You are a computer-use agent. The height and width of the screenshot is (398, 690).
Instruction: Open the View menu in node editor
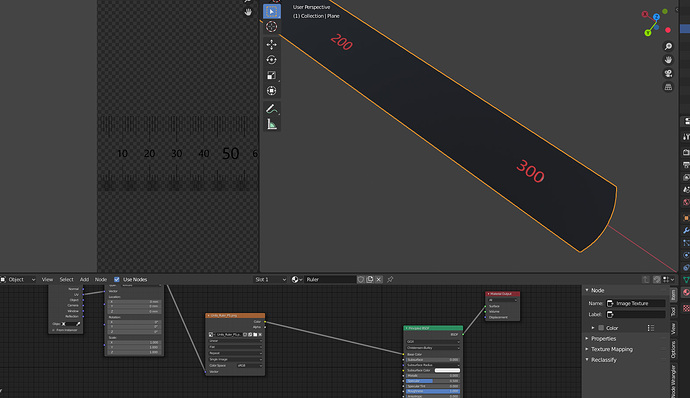click(x=47, y=280)
